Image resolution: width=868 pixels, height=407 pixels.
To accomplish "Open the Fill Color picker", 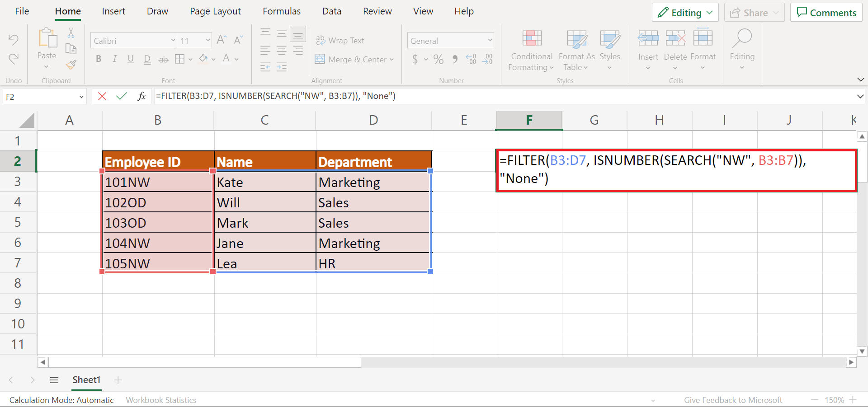I will (x=203, y=59).
